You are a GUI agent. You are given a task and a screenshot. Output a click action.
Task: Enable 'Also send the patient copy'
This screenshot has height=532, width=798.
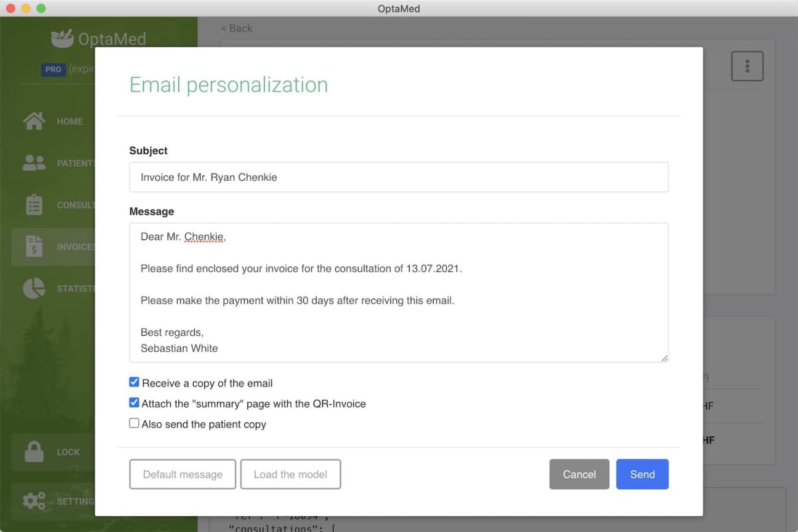pyautogui.click(x=134, y=422)
